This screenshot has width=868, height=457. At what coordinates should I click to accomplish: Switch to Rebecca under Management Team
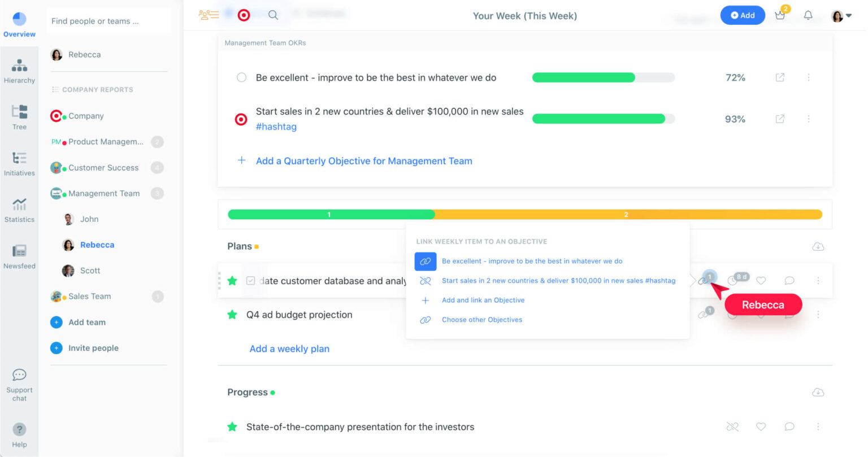[x=97, y=244]
